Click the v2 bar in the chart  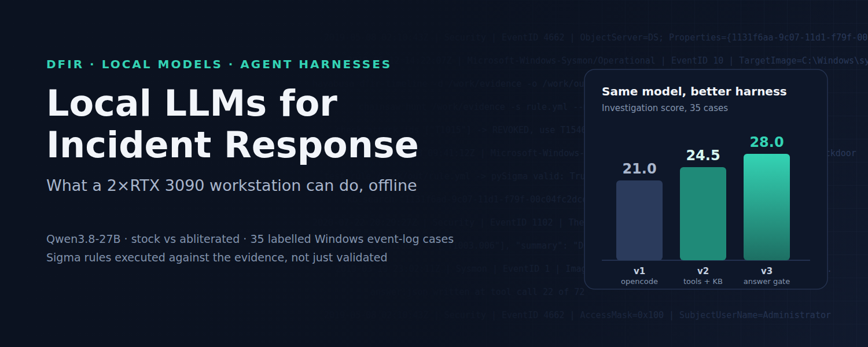[703, 213]
